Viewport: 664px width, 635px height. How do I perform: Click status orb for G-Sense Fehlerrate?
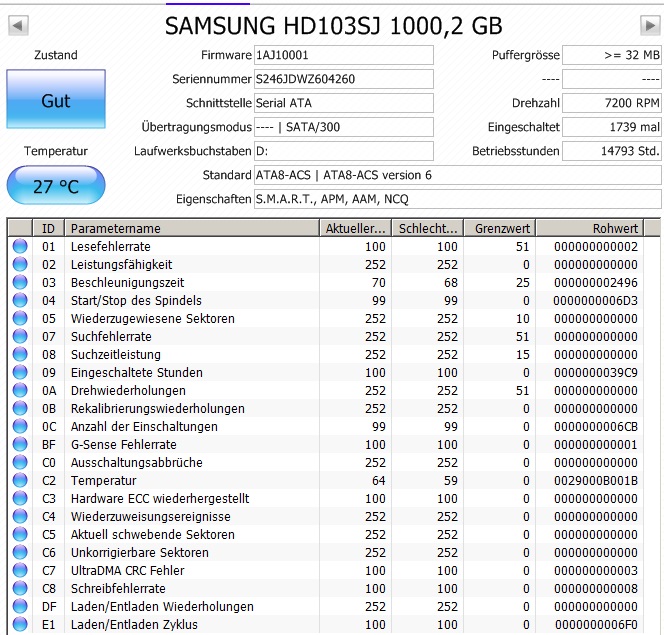pyautogui.click(x=20, y=444)
